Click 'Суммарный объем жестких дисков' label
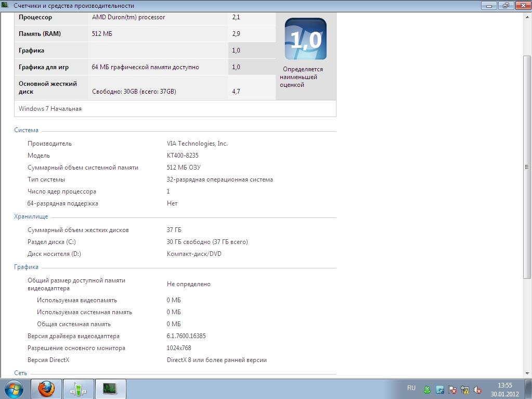532x399 pixels. click(78, 230)
